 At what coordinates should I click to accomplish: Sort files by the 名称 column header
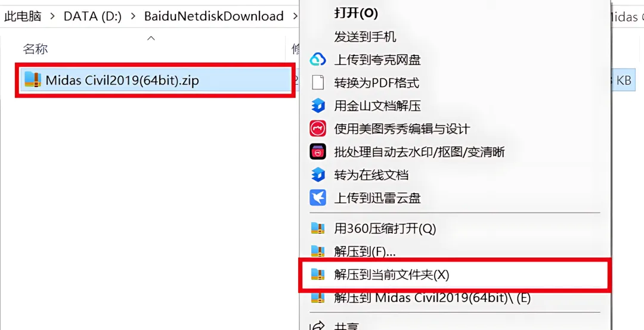[35, 49]
